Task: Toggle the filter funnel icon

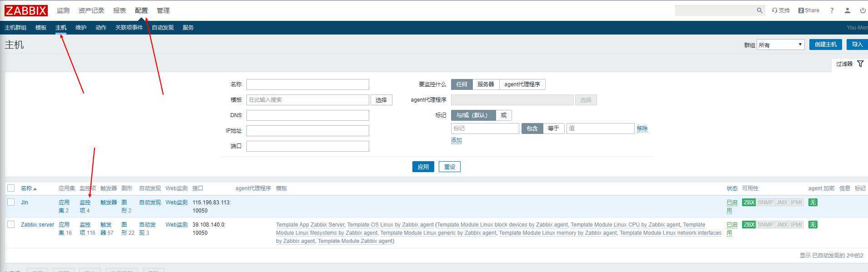Action: 860,64
